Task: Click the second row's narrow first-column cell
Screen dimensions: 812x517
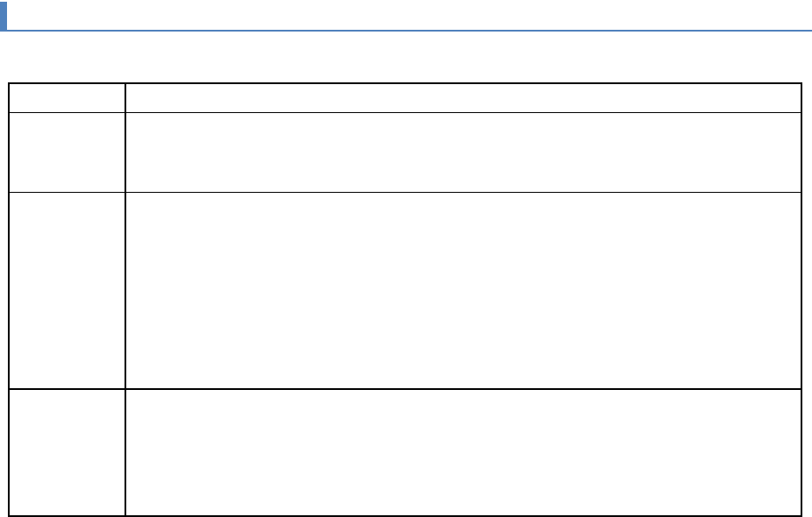Action: click(x=68, y=152)
